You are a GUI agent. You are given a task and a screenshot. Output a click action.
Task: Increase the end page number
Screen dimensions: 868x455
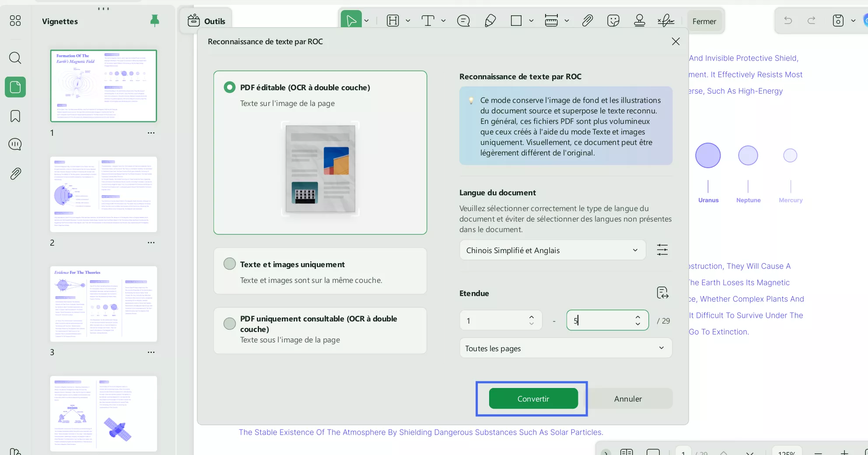638,317
